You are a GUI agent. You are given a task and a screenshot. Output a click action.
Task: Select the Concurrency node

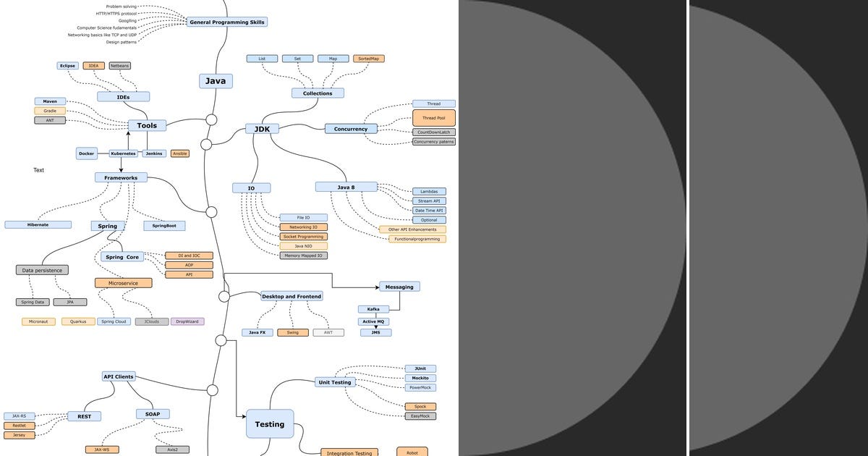click(x=351, y=129)
